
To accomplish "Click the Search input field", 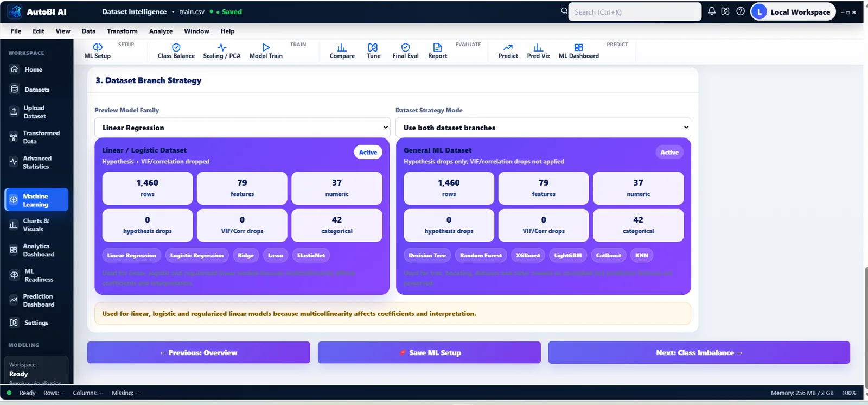I will [x=635, y=11].
